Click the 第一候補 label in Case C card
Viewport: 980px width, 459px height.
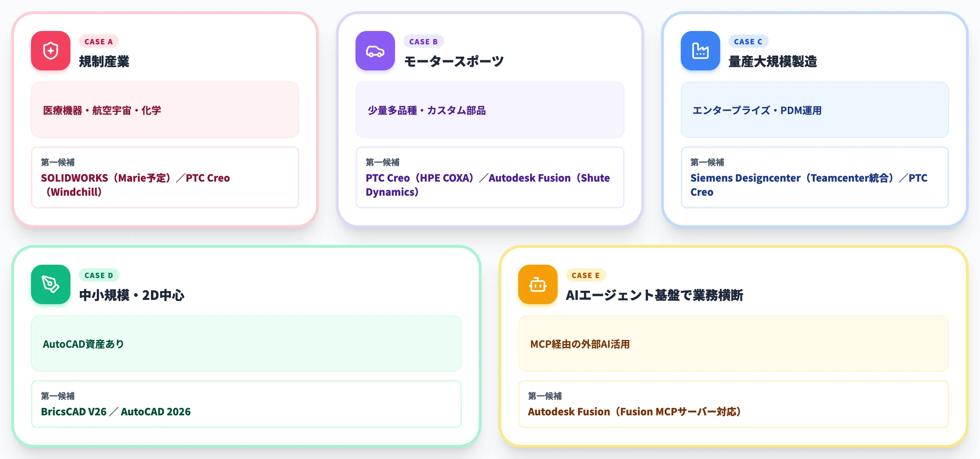click(x=707, y=162)
